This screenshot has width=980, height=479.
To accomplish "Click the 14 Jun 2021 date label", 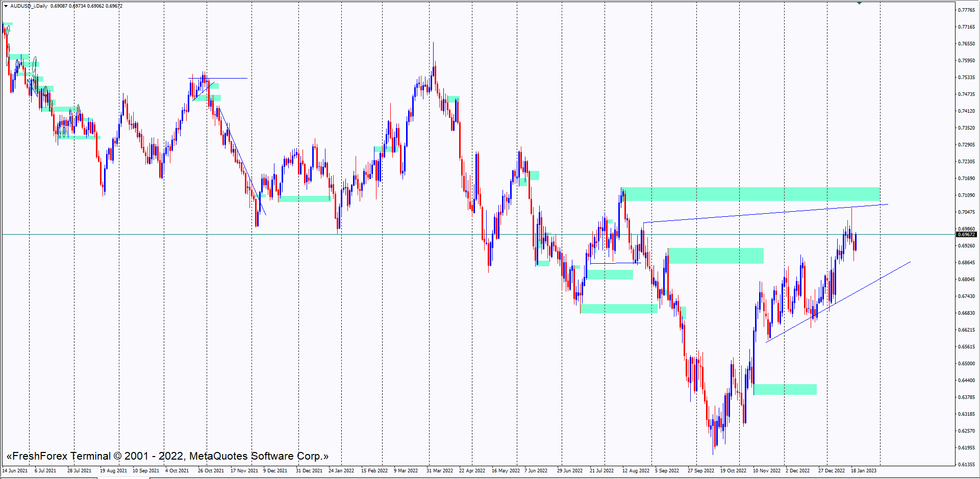I will [15, 470].
